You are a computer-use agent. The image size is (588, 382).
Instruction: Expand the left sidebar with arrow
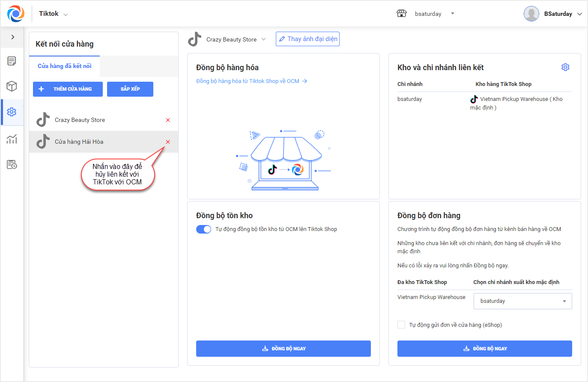point(13,37)
